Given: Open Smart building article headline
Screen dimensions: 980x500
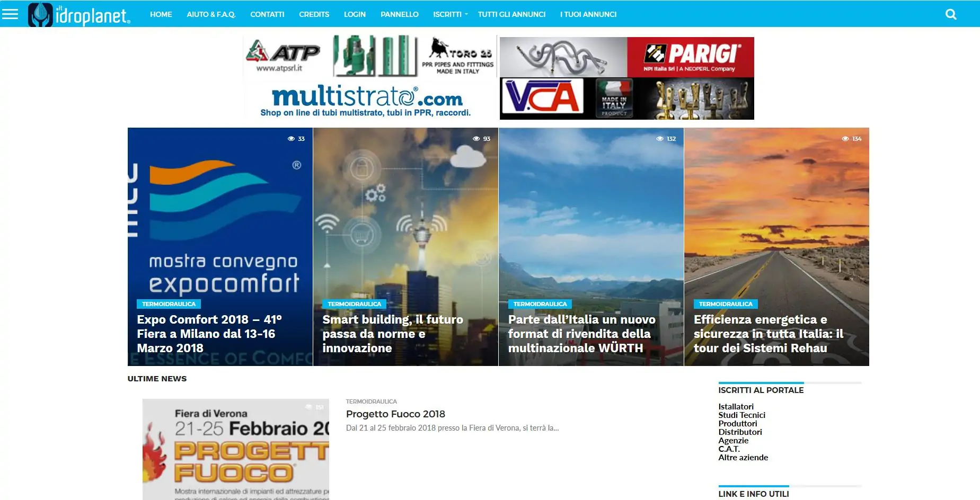Looking at the screenshot, I should click(393, 334).
